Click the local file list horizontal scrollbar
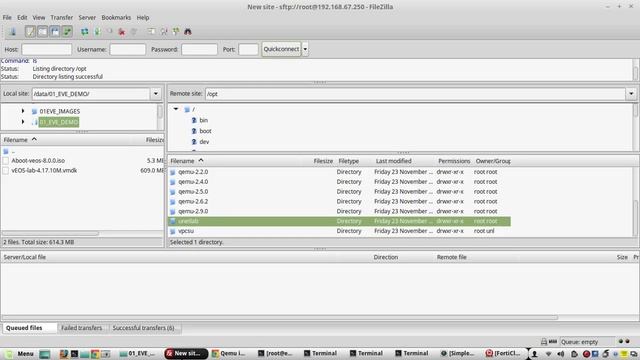Viewport: 640px width, 360px height. click(x=51, y=233)
